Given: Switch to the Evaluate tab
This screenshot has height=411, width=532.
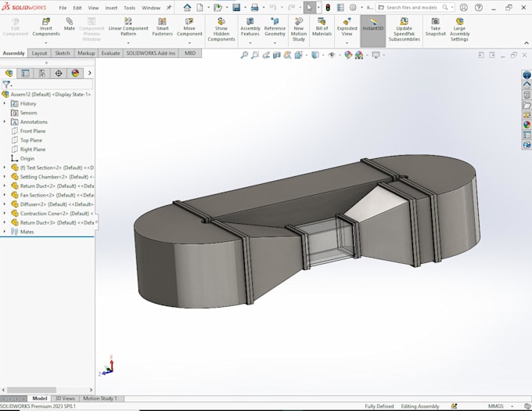Looking at the screenshot, I should [x=110, y=53].
